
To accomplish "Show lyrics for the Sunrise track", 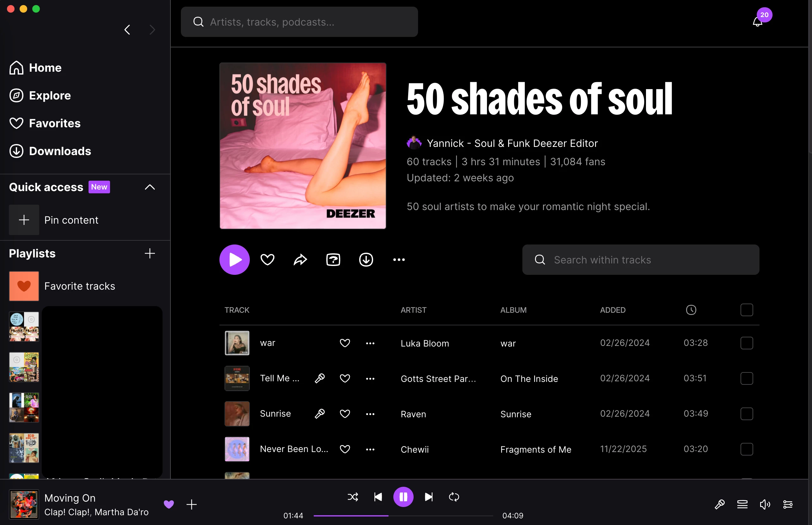I will point(320,414).
